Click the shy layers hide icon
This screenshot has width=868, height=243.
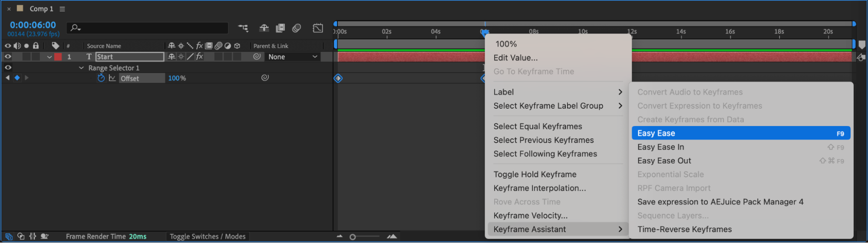(x=264, y=28)
